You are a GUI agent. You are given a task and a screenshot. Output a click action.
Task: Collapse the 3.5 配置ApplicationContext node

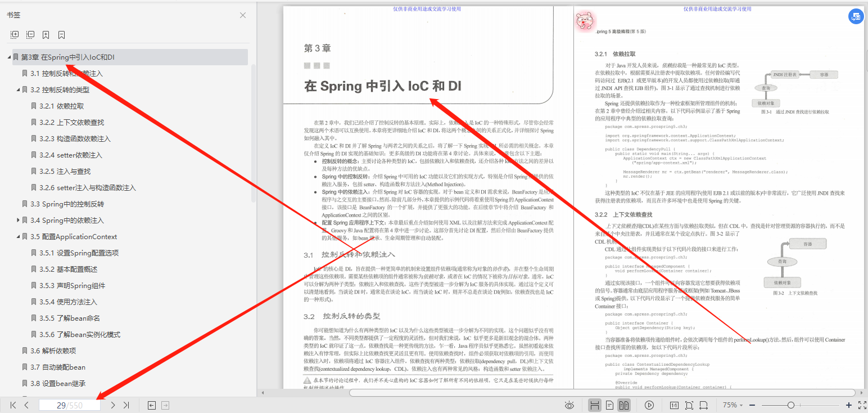(x=18, y=237)
